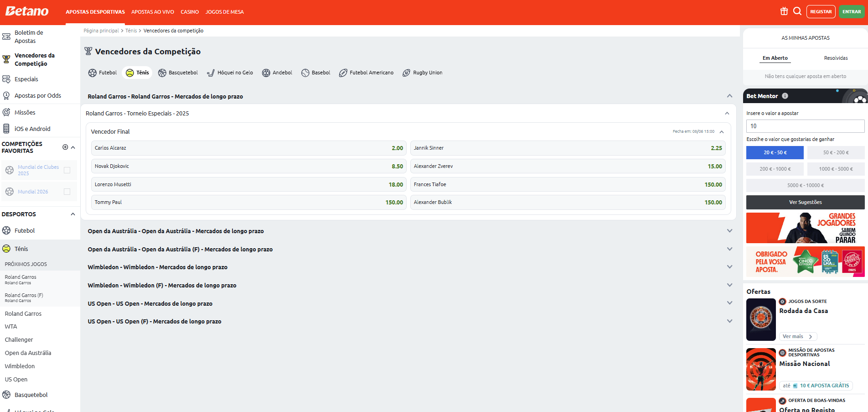Click the Vencedores da Competição trophy icon in sidebar
The image size is (868, 412).
[x=6, y=59]
